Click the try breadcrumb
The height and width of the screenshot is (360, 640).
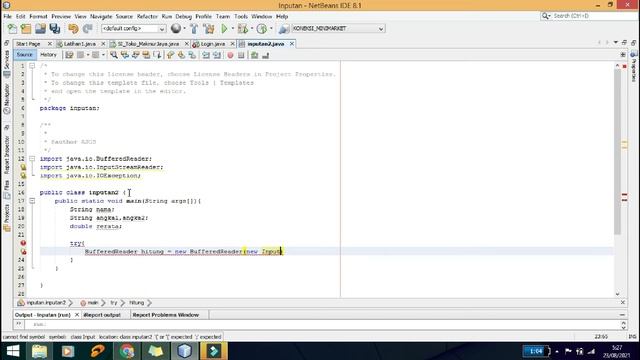pos(113,303)
